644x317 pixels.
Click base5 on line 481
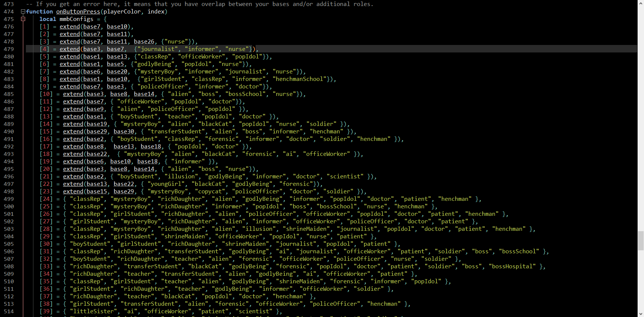115,64
